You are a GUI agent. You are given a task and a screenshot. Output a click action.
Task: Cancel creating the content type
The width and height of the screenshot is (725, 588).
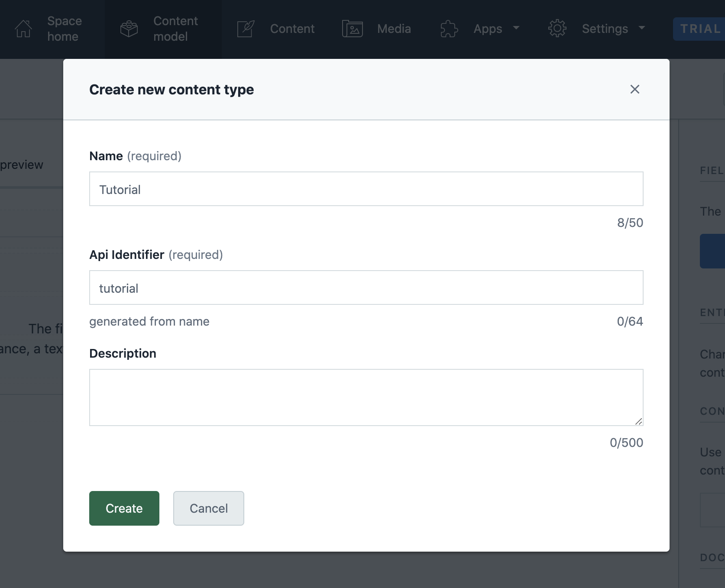[x=208, y=508]
